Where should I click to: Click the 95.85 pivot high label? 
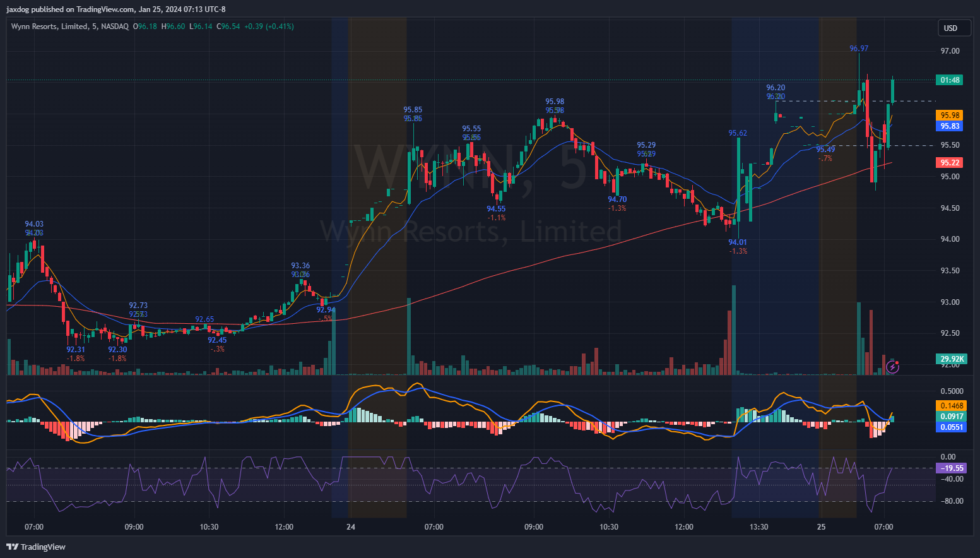[413, 110]
